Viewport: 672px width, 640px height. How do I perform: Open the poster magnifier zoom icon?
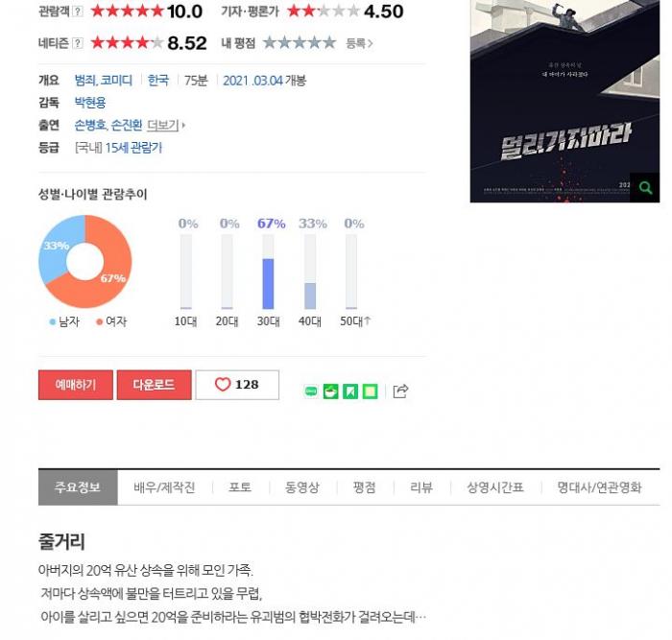644,188
